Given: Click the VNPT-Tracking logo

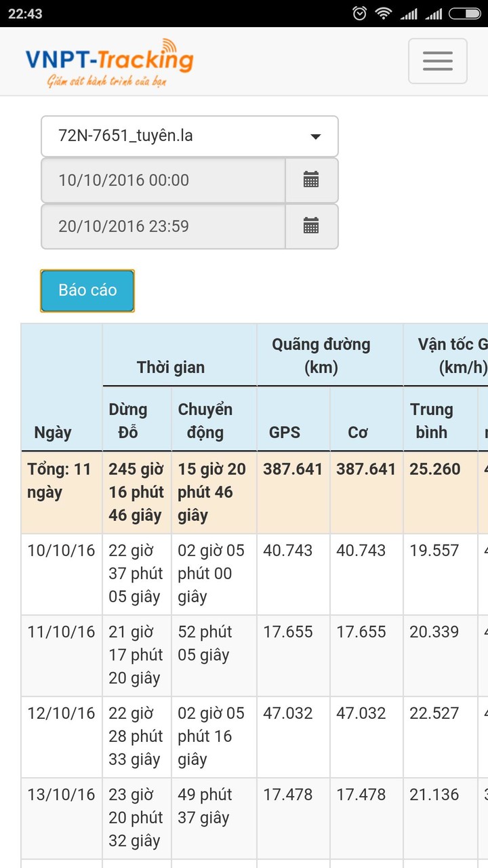Looking at the screenshot, I should (112, 61).
